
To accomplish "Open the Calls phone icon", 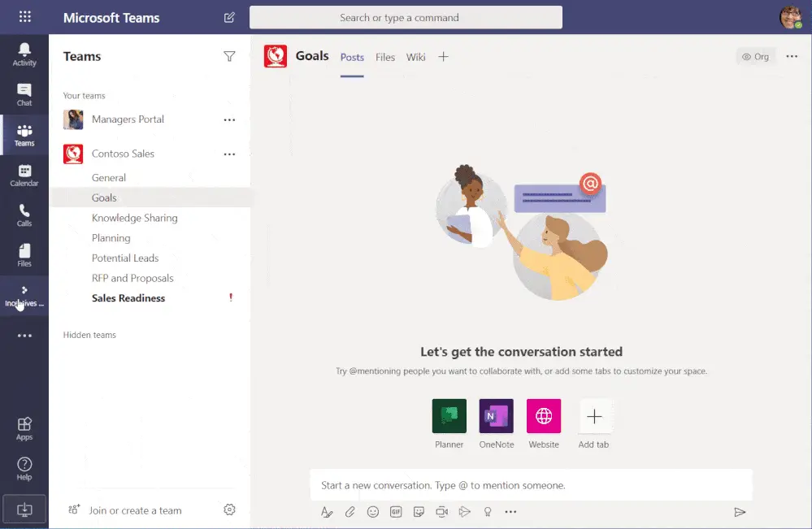I will point(24,215).
